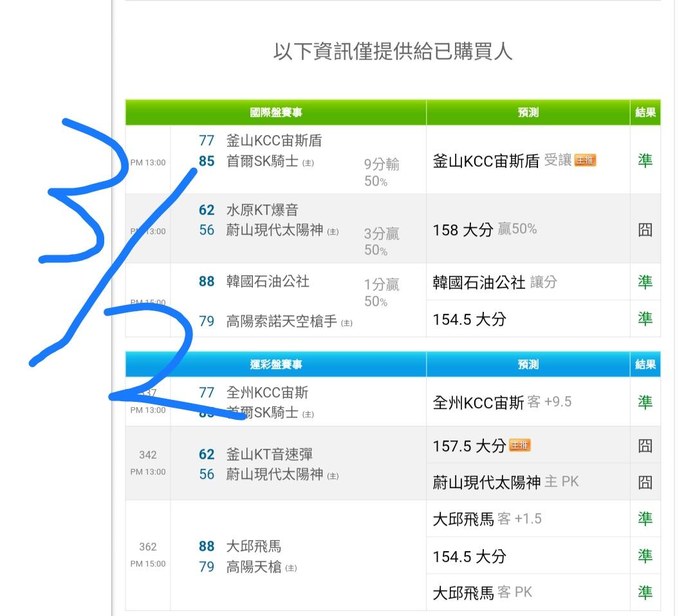
Task: Click the score 88 beside 韓國石油公社
Action: 207,281
